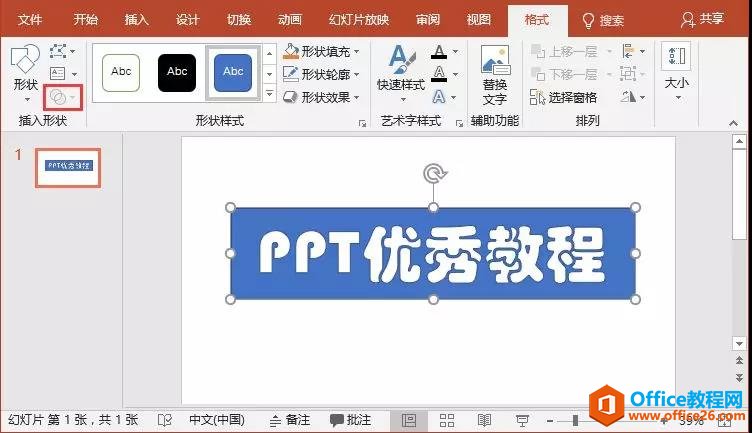Expand the shape styles gallery more arrow
Image resolution: width=752 pixels, height=433 pixels.
click(x=270, y=94)
